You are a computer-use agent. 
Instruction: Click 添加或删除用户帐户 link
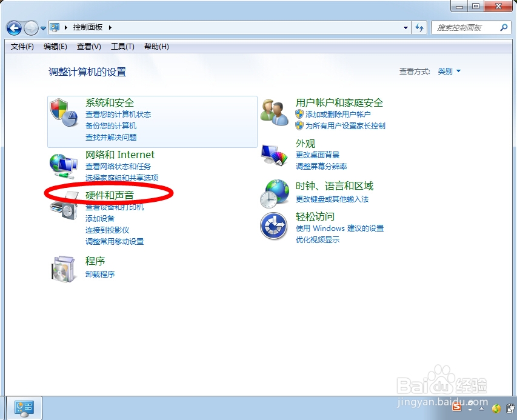coord(338,114)
